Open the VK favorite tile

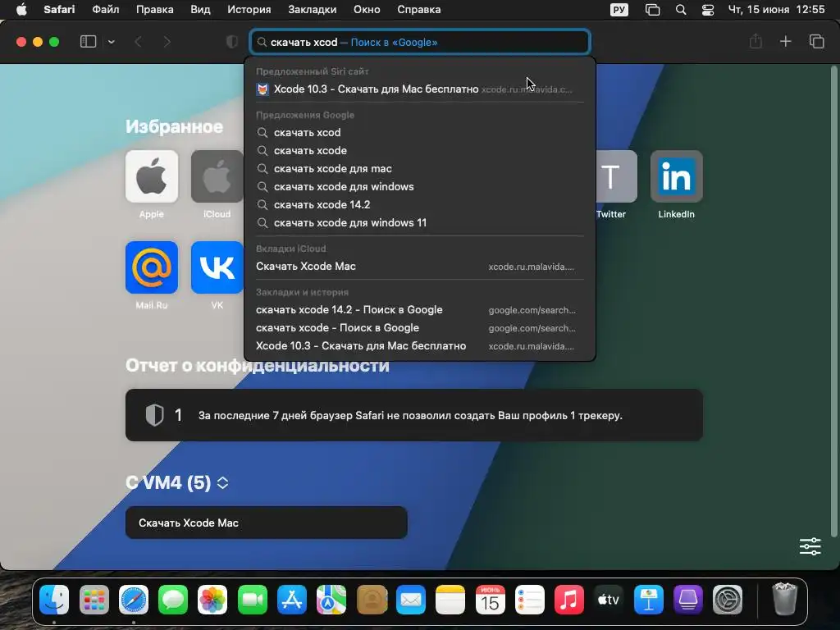click(217, 267)
